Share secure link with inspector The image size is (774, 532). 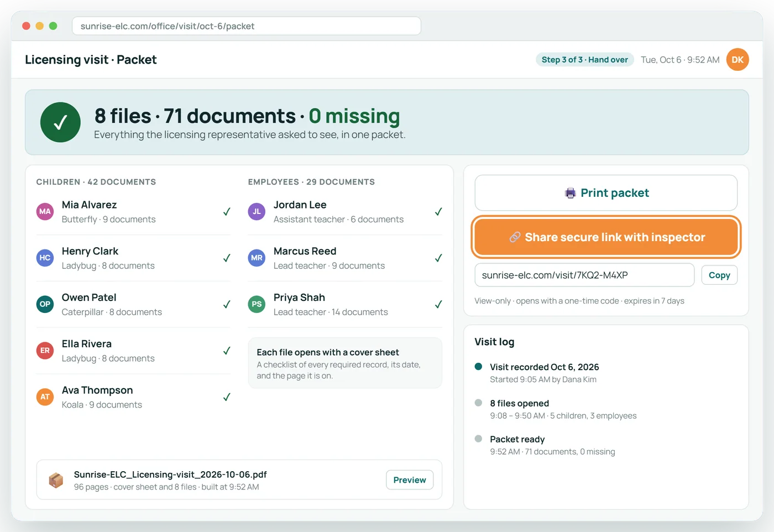pos(606,237)
